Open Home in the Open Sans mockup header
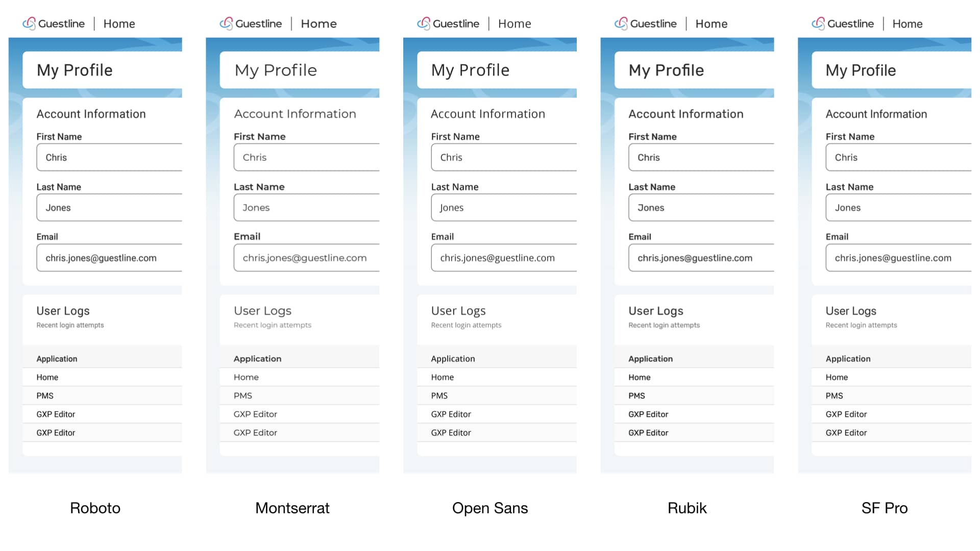980x551 pixels. coord(514,23)
